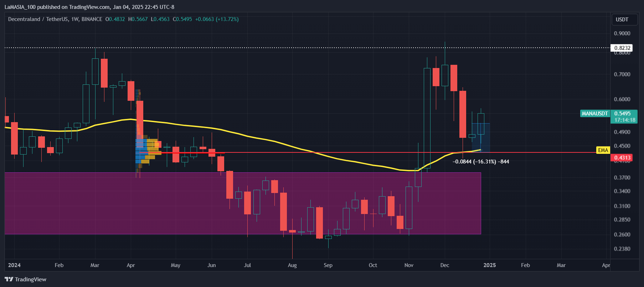Select the MANAUSDT symbol label
644x287 pixels.
click(595, 114)
